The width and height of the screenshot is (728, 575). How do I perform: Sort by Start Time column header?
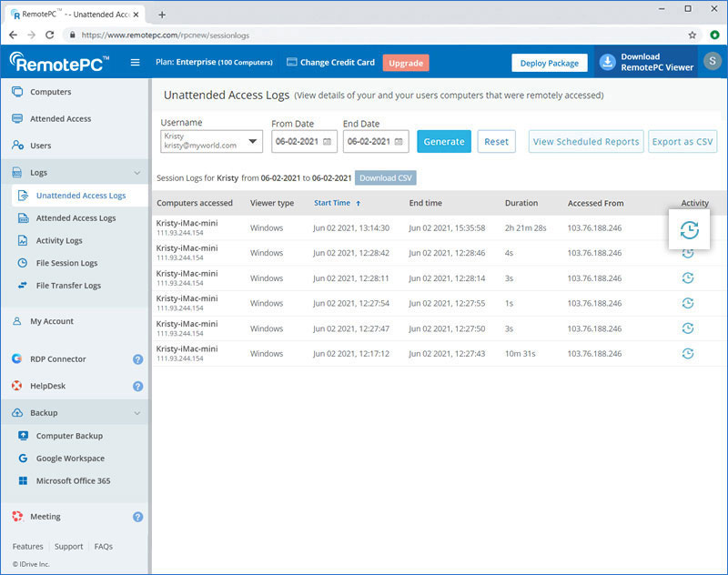point(332,203)
